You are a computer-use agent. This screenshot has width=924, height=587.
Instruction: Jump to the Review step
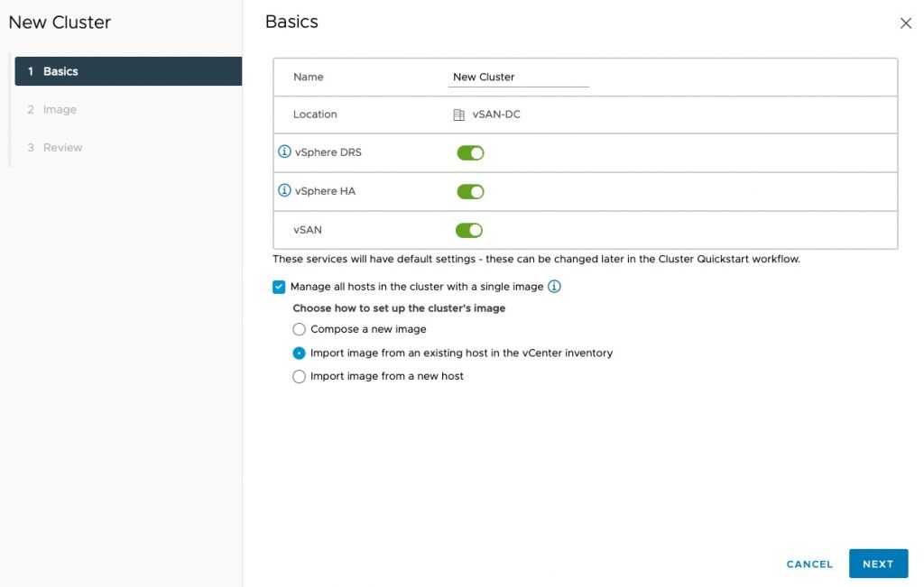click(x=62, y=148)
